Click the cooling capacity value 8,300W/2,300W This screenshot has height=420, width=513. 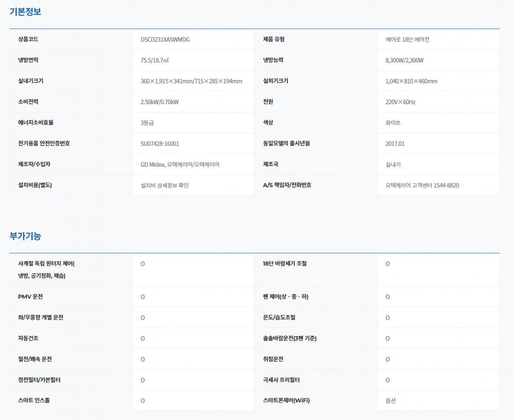404,60
